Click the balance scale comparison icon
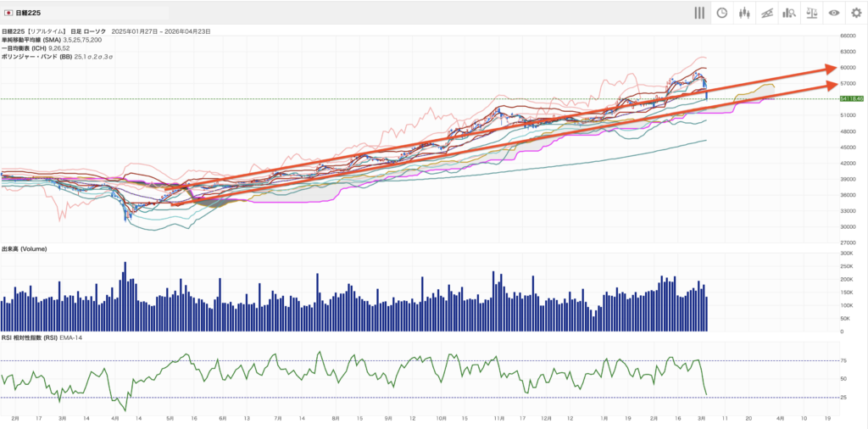The image size is (868, 429). (811, 13)
